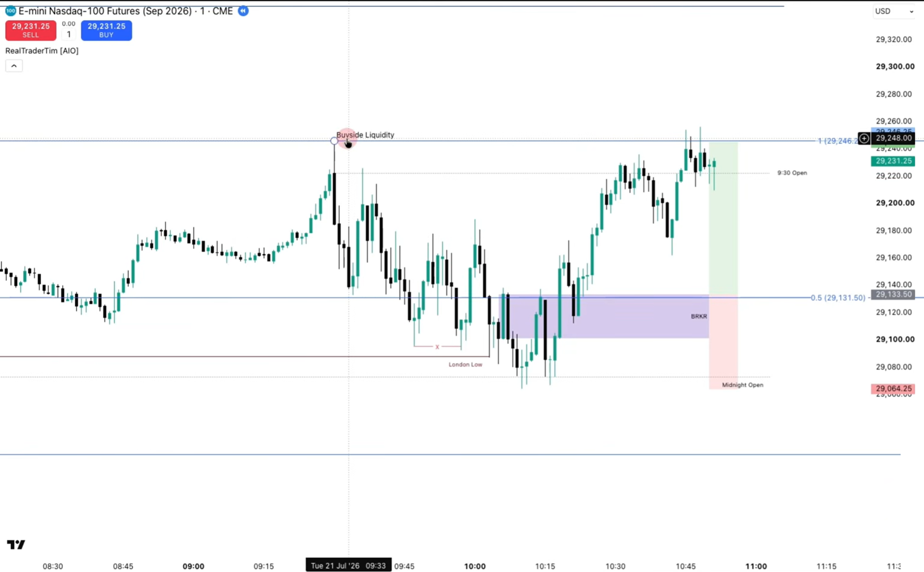The image size is (924, 572).
Task: Click the 08:30 time axis label
Action: [53, 566]
